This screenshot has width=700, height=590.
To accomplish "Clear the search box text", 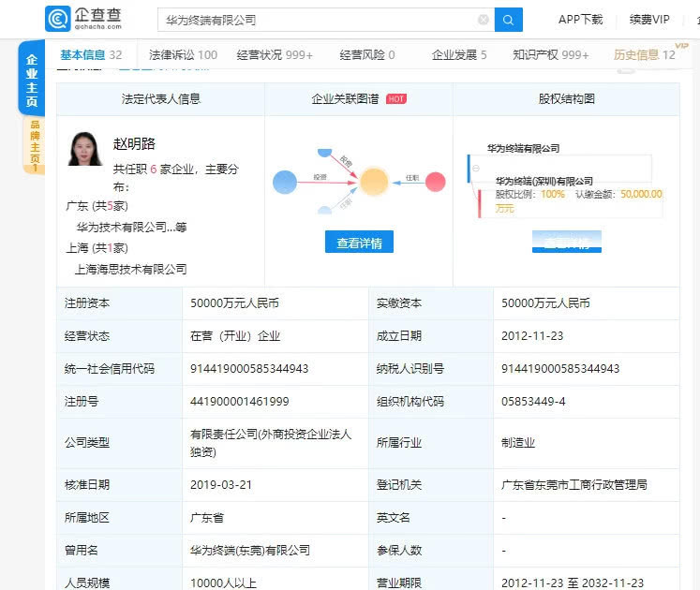I will click(x=483, y=20).
